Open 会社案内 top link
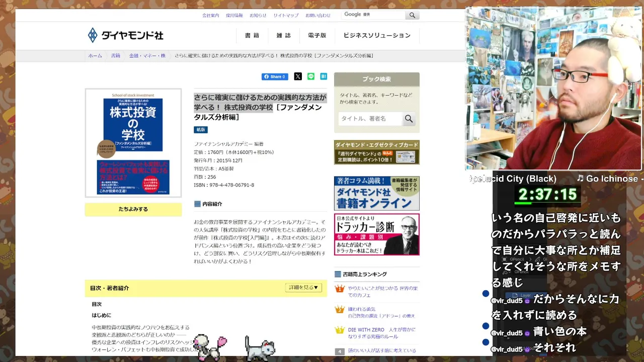Image resolution: width=644 pixels, height=362 pixels. click(x=211, y=16)
